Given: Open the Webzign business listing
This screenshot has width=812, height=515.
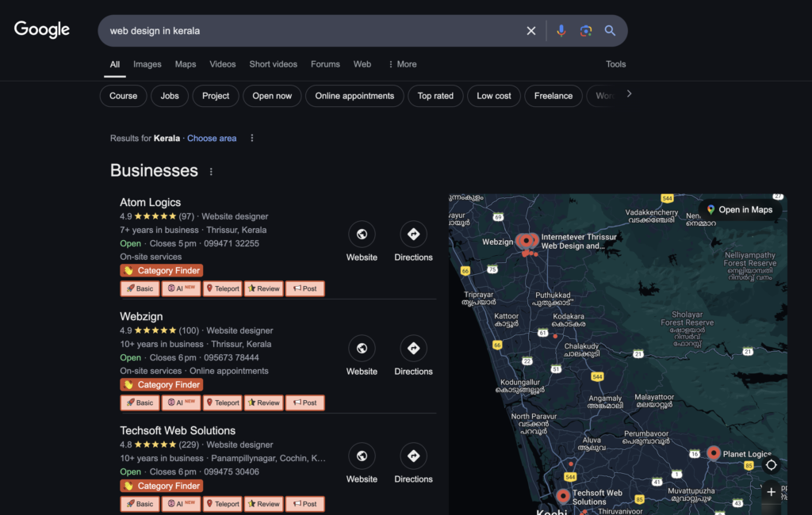Looking at the screenshot, I should (141, 316).
